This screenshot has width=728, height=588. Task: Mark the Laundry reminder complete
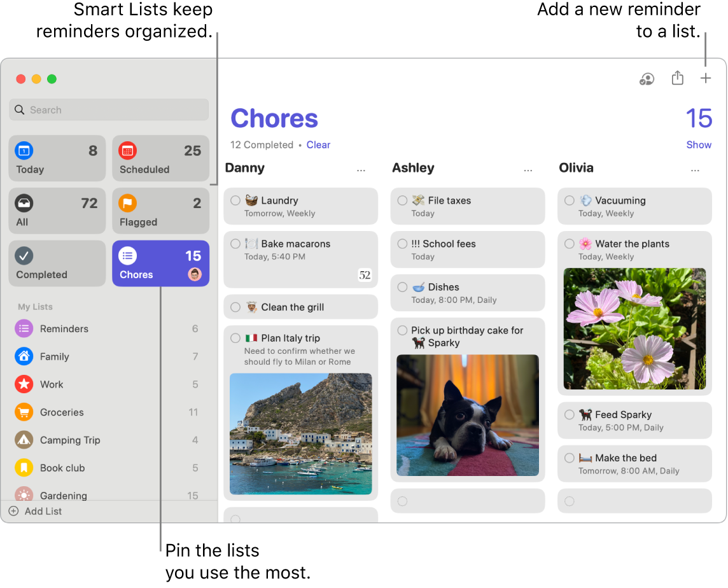(234, 200)
